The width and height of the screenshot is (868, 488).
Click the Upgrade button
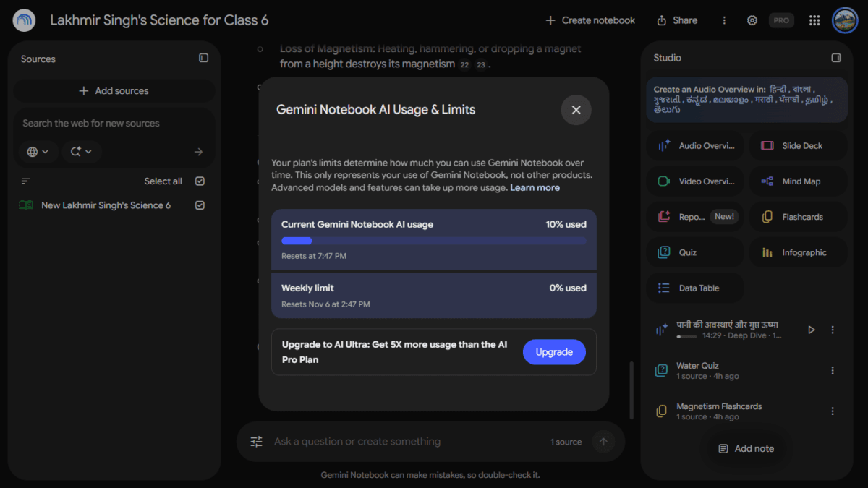(554, 352)
